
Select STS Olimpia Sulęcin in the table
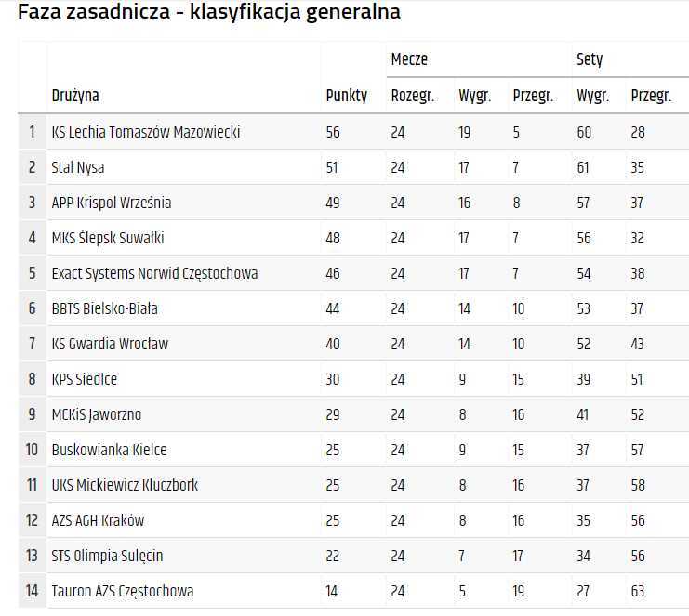click(108, 556)
